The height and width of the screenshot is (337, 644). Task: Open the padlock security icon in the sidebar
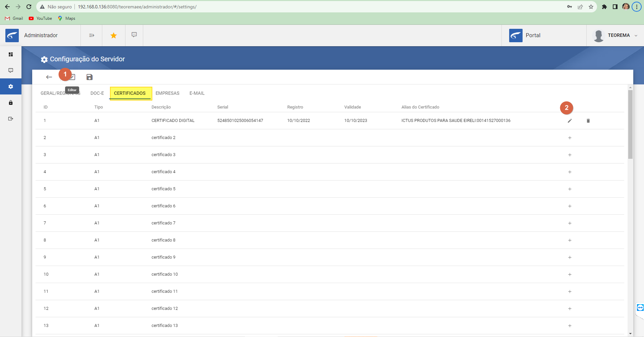click(x=11, y=103)
